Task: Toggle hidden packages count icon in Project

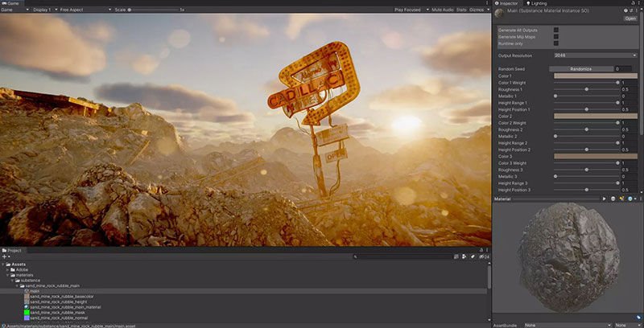Action: tap(485, 256)
